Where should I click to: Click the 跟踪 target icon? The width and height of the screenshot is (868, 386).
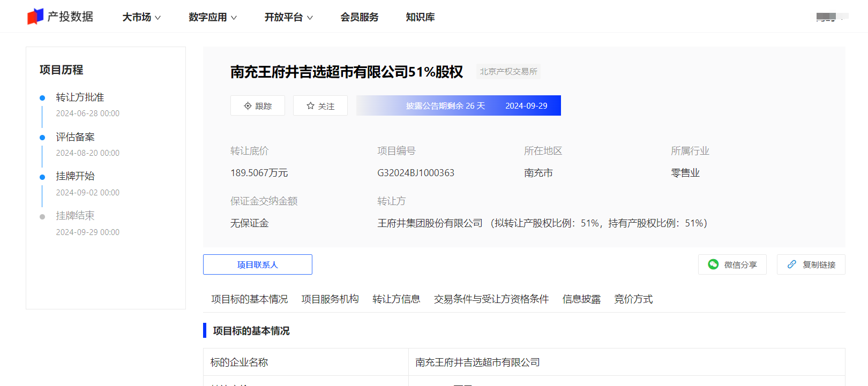[x=248, y=106]
